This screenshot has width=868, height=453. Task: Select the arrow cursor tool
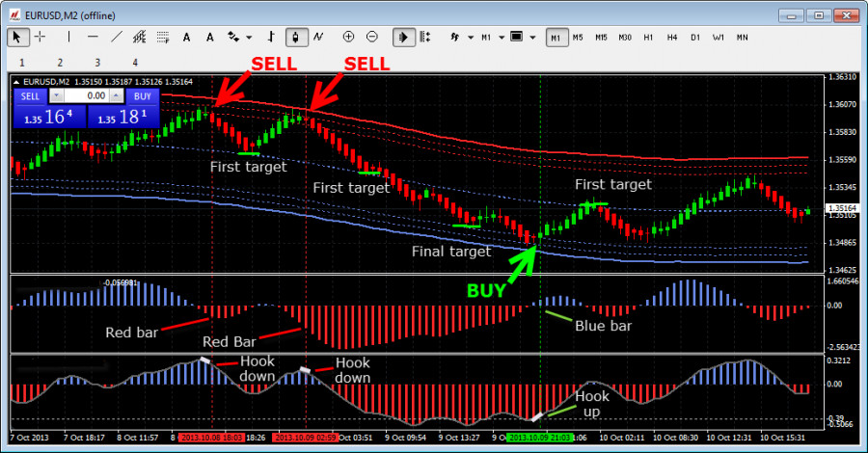[17, 37]
